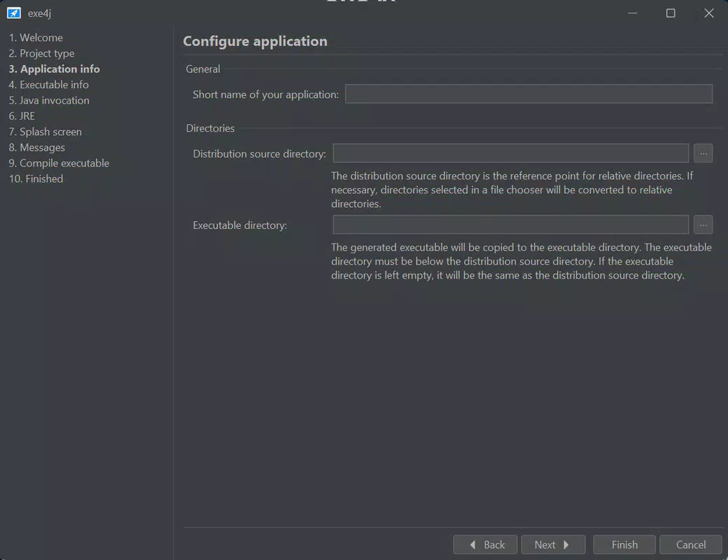Open step 2. Project type
This screenshot has width=728, height=560.
tap(41, 53)
